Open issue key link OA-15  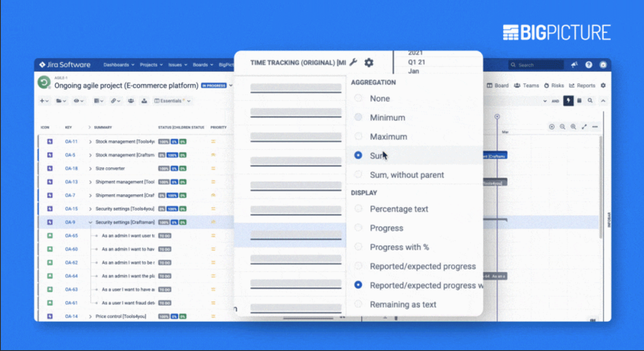pyautogui.click(x=71, y=209)
